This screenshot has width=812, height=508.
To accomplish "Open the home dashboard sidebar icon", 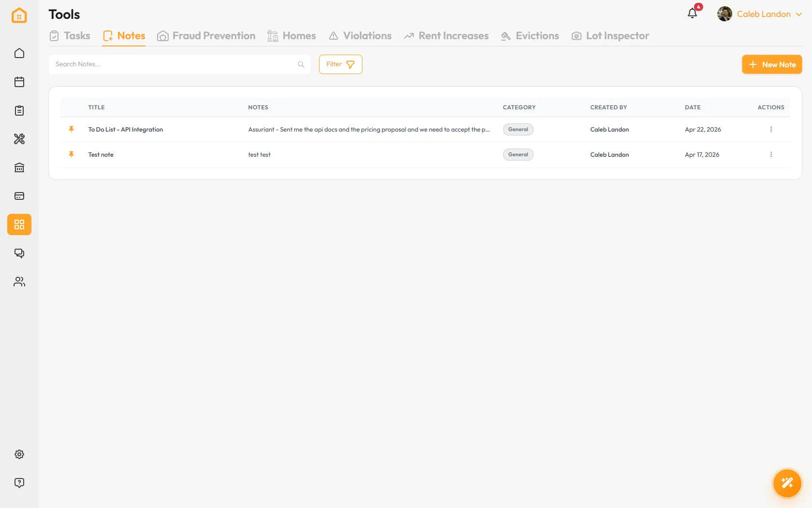I will tap(19, 53).
